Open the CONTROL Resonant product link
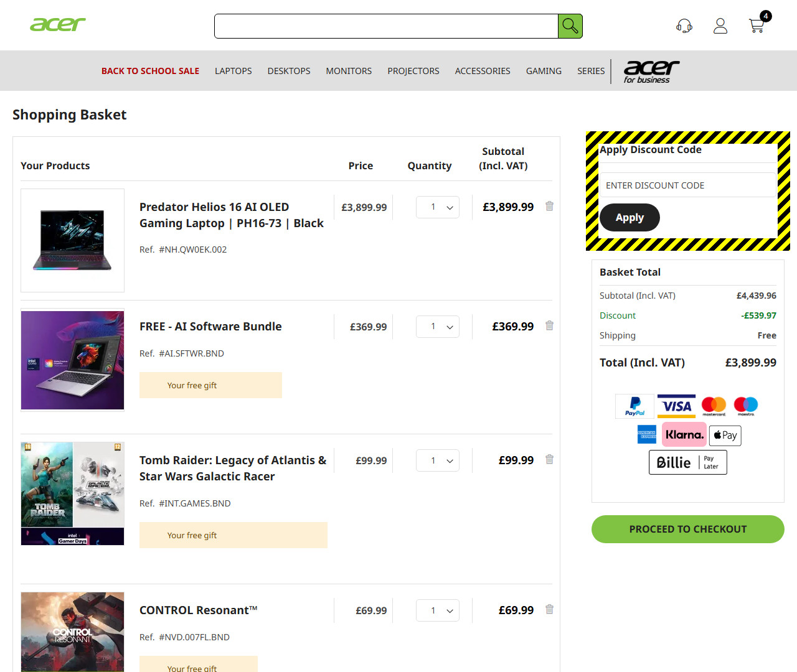This screenshot has height=672, width=797. coord(199,610)
